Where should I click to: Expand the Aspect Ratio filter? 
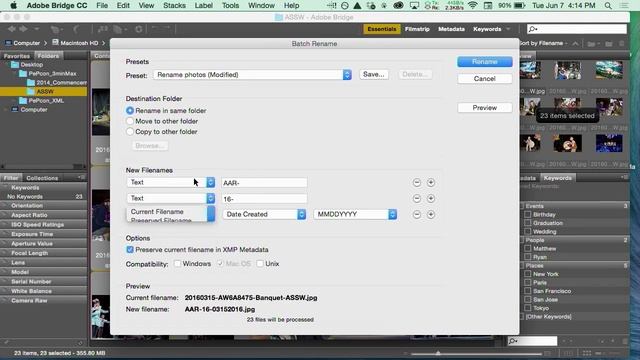pyautogui.click(x=29, y=215)
